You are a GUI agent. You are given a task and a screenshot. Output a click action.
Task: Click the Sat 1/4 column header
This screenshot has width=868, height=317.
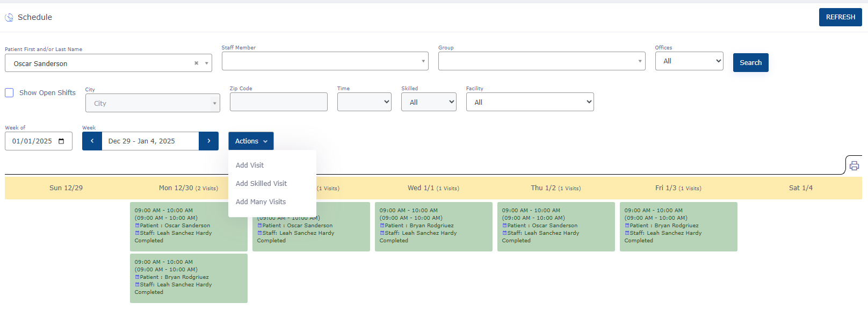click(x=800, y=188)
